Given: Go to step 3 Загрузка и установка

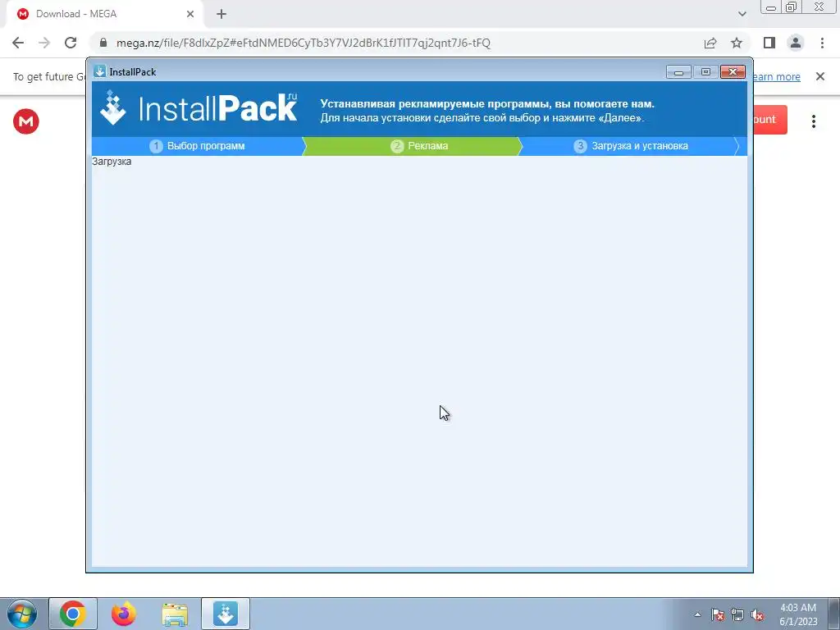Looking at the screenshot, I should coord(630,146).
